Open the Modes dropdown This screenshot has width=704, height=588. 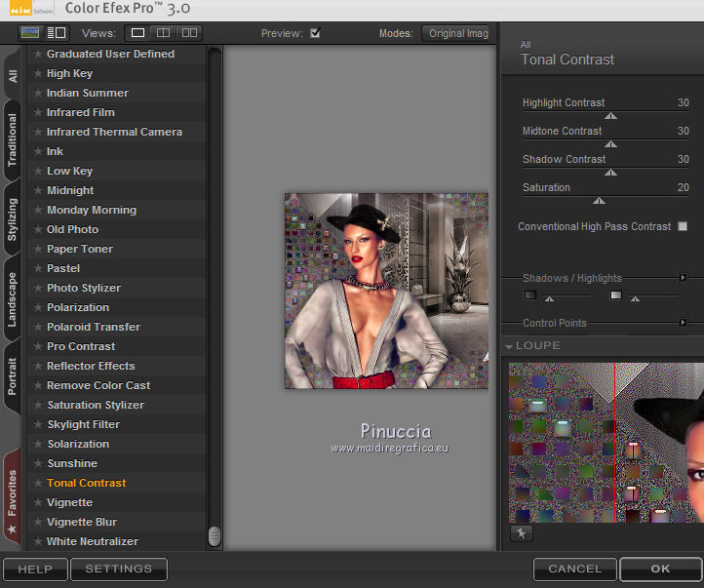(x=455, y=33)
